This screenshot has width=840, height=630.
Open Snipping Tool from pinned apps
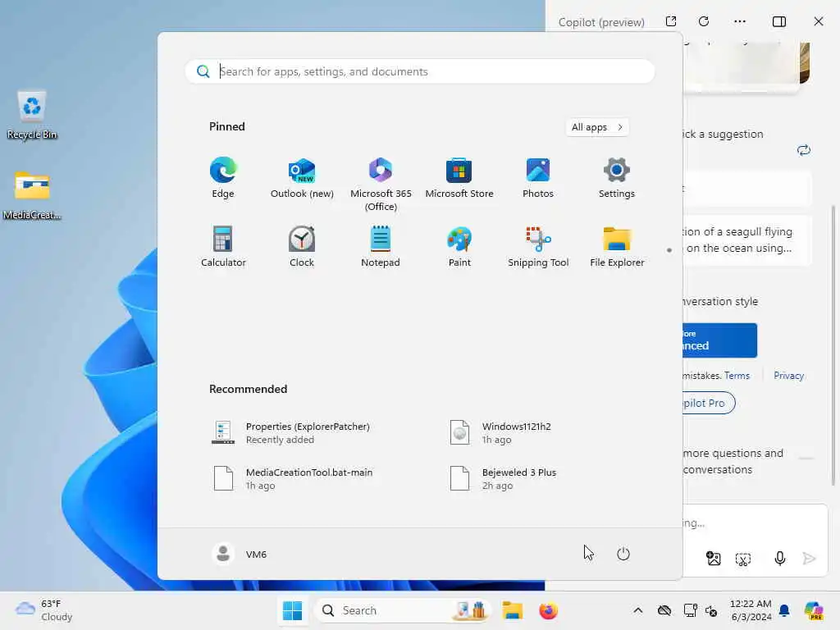point(538,246)
